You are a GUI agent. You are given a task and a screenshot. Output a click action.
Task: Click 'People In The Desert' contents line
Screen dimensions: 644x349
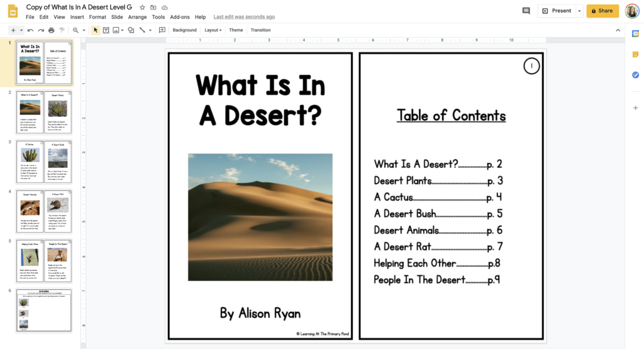pos(436,280)
